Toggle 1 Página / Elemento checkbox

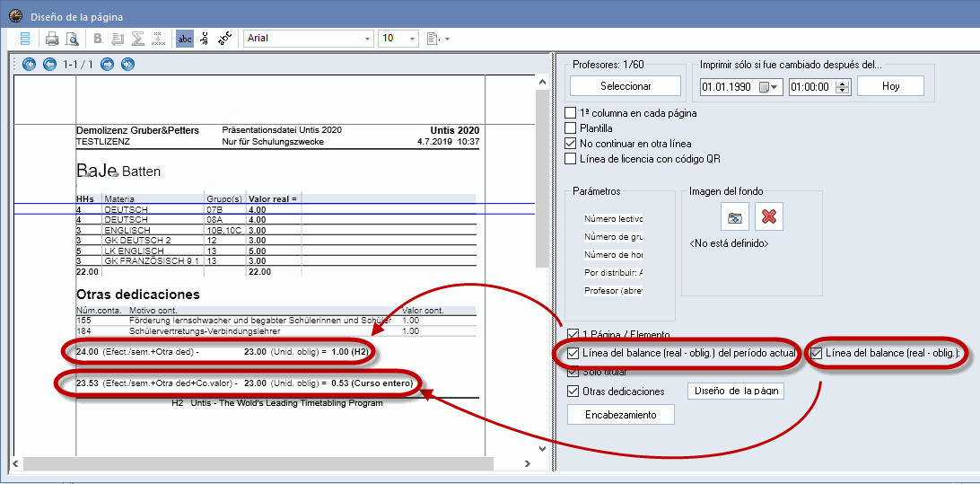point(573,334)
